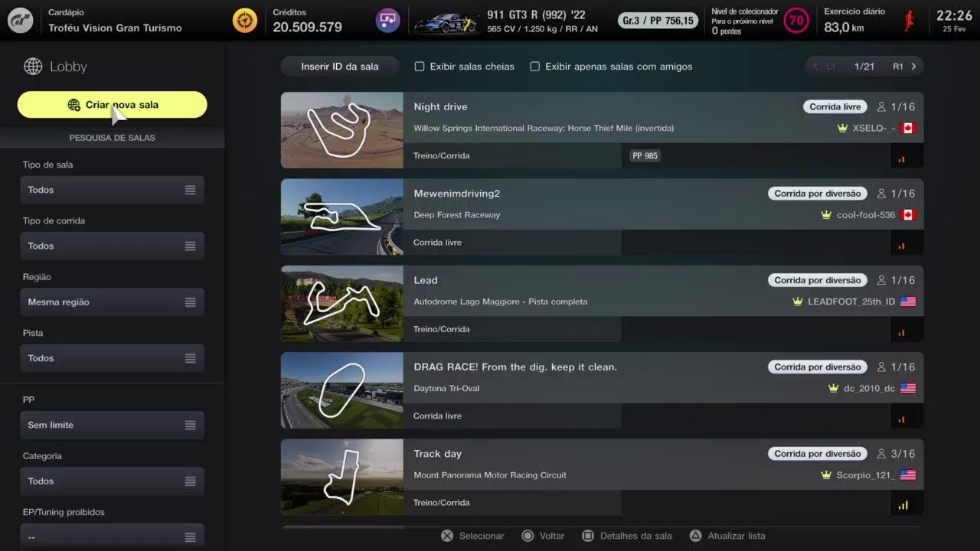Click the Gr.3 / PP 756,15 badge
The image size is (980, 551).
click(x=658, y=21)
